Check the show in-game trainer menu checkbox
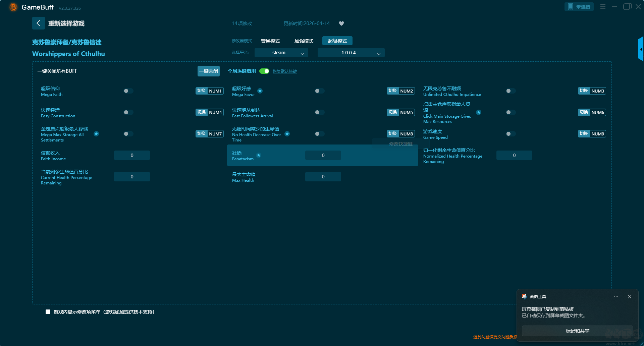 (x=48, y=312)
